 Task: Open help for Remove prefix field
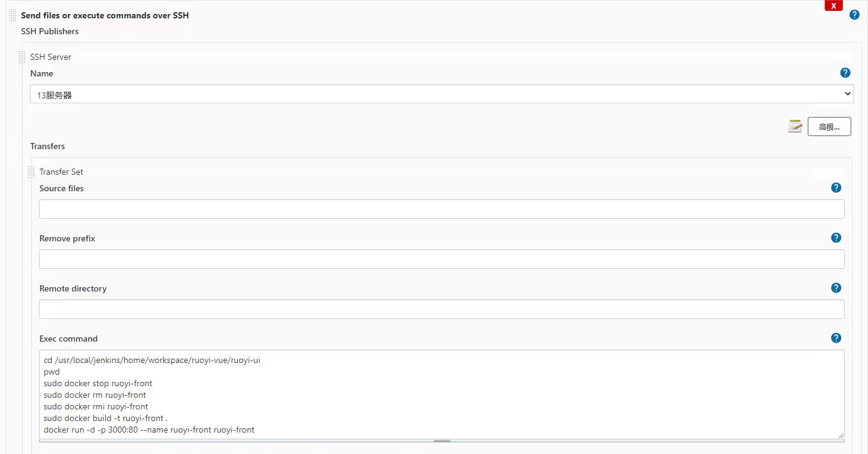[x=836, y=238]
